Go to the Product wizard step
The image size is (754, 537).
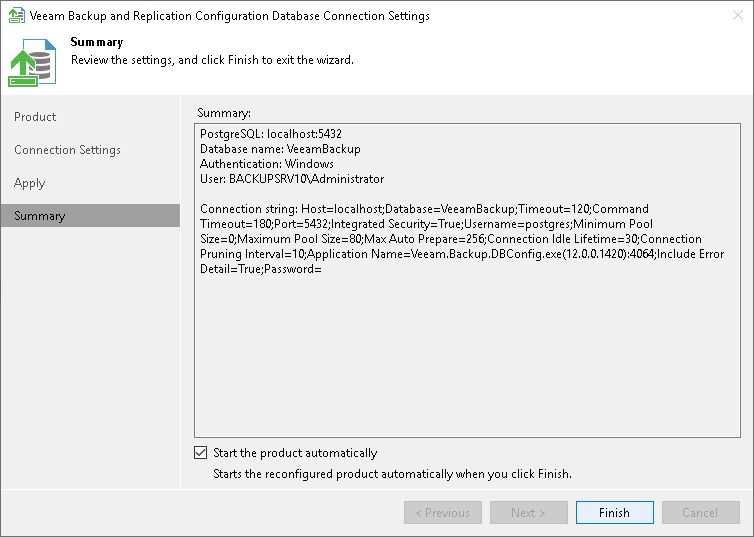[x=35, y=117]
